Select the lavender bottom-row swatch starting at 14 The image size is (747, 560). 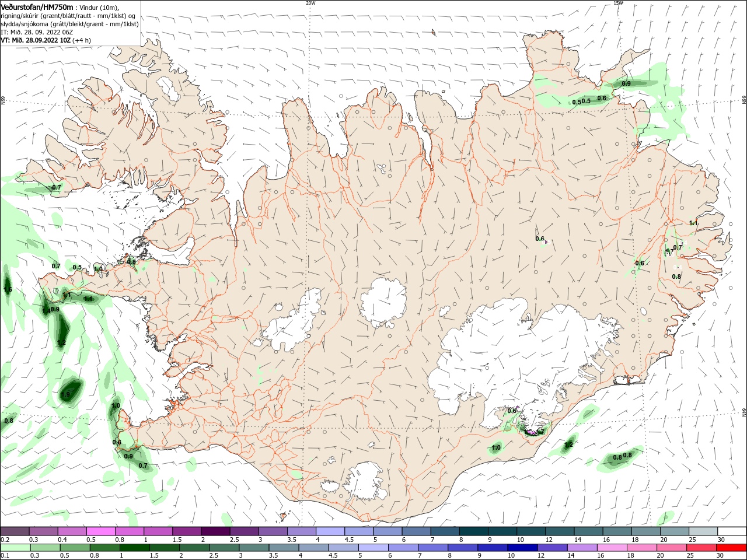click(x=582, y=548)
